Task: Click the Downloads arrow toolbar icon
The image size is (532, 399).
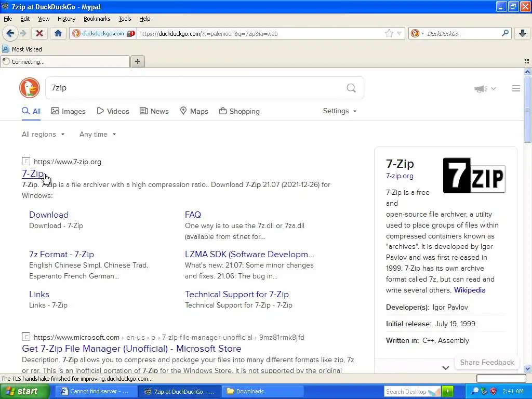Action: [523, 33]
